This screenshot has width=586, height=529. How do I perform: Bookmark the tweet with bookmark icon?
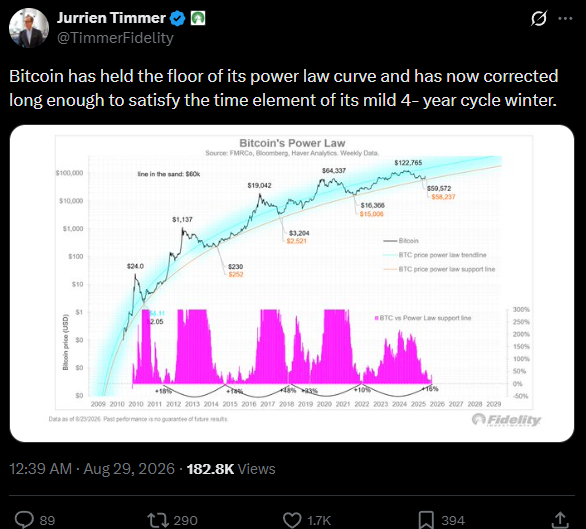coord(426,520)
